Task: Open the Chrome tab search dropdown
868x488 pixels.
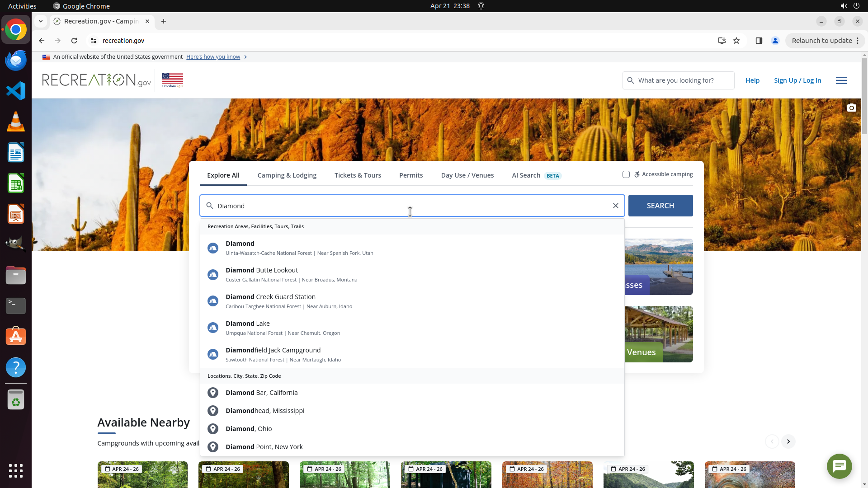Action: (41, 21)
